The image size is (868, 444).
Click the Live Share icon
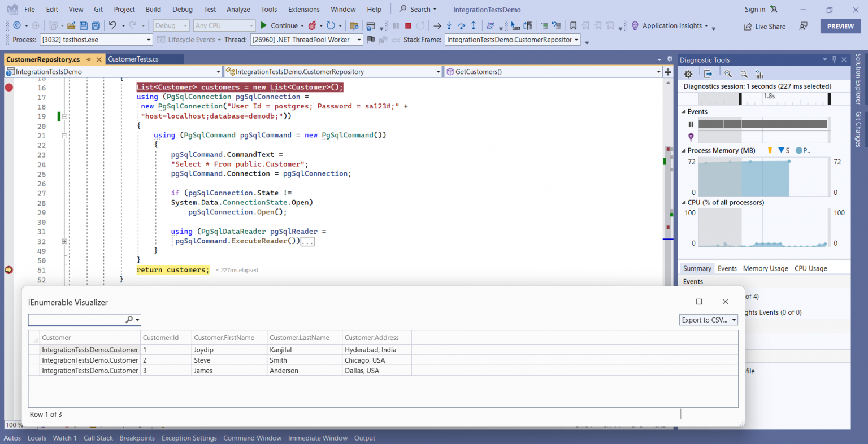[748, 27]
